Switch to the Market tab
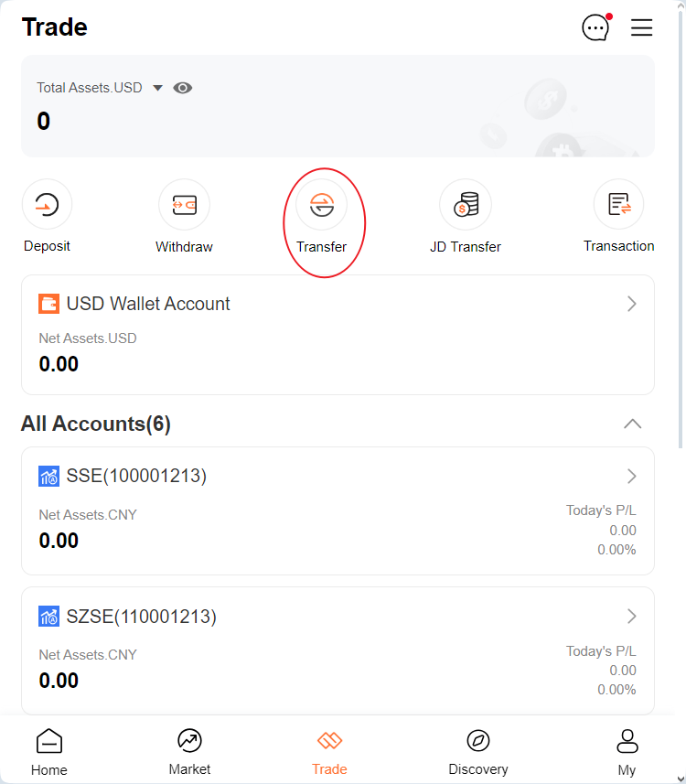The image size is (686, 784). click(x=189, y=752)
